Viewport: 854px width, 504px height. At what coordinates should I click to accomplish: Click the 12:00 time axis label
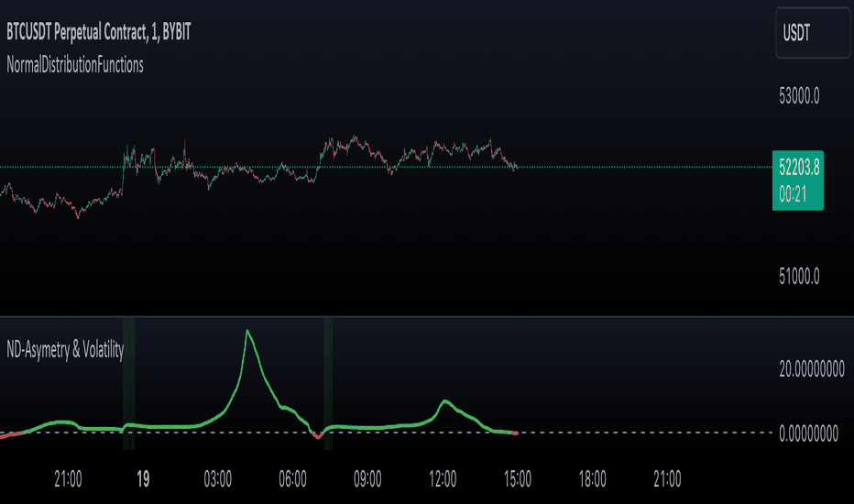coord(443,479)
